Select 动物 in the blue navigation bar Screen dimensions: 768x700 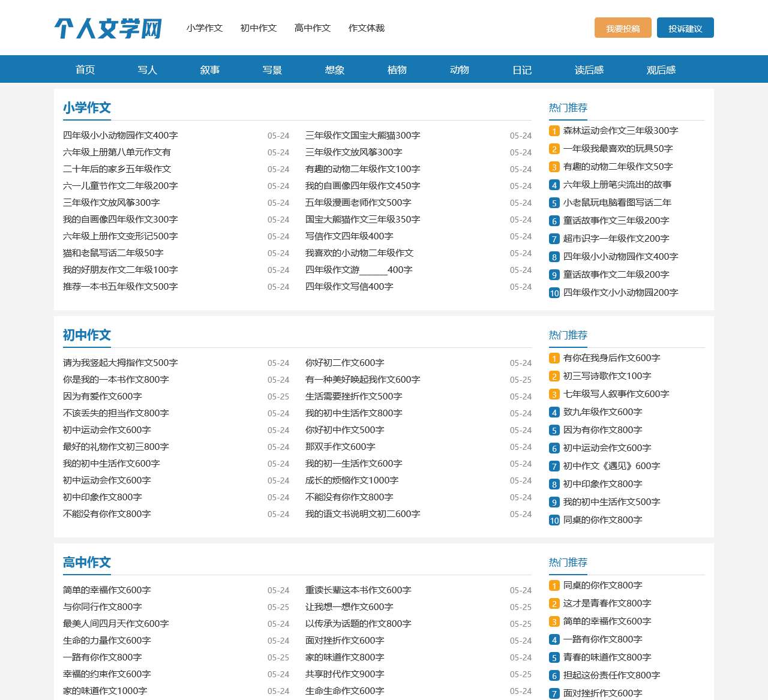point(459,70)
